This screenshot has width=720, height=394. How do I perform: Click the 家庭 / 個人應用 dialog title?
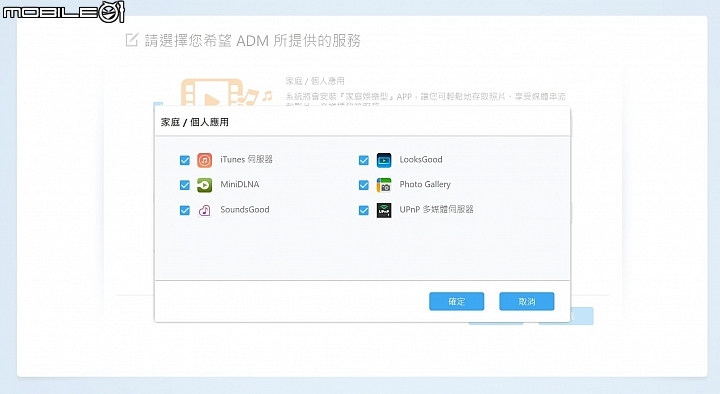195,122
